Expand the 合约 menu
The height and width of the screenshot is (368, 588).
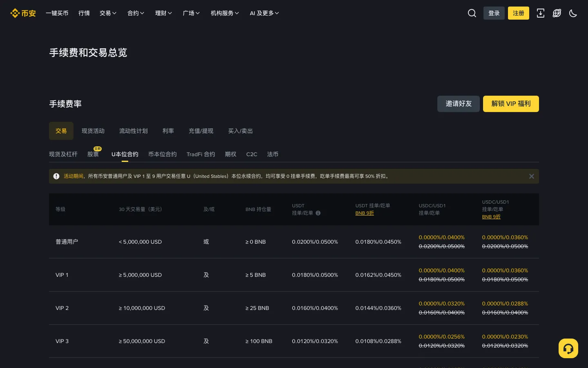[136, 13]
